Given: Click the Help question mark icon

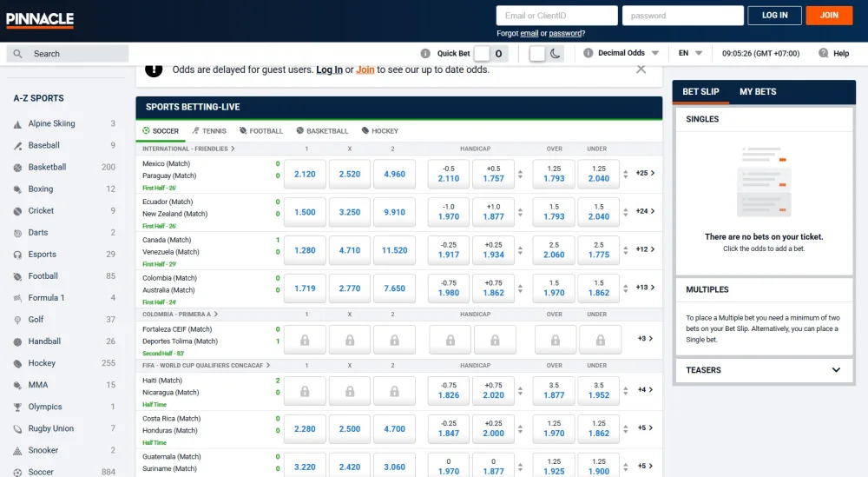Looking at the screenshot, I should [823, 53].
